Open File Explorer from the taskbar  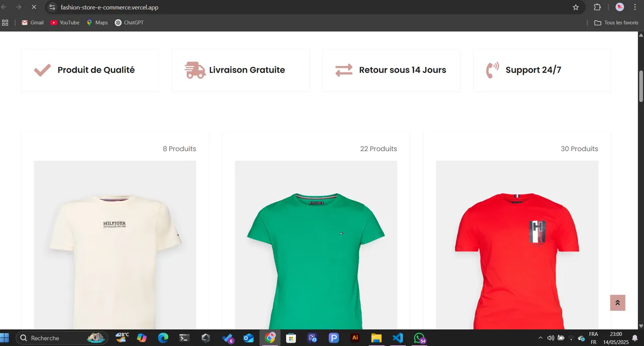376,338
